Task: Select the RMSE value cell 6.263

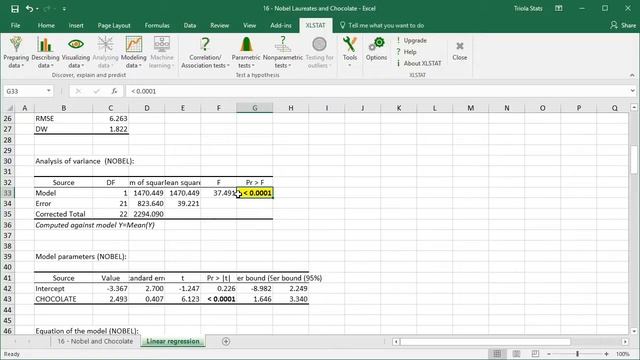Action: 111,118
